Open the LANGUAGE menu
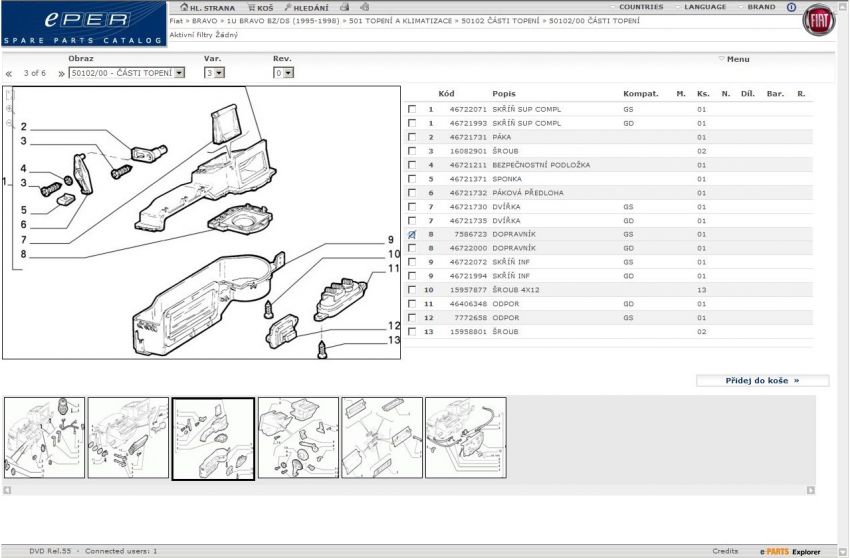The width and height of the screenshot is (850, 558). 701,7
